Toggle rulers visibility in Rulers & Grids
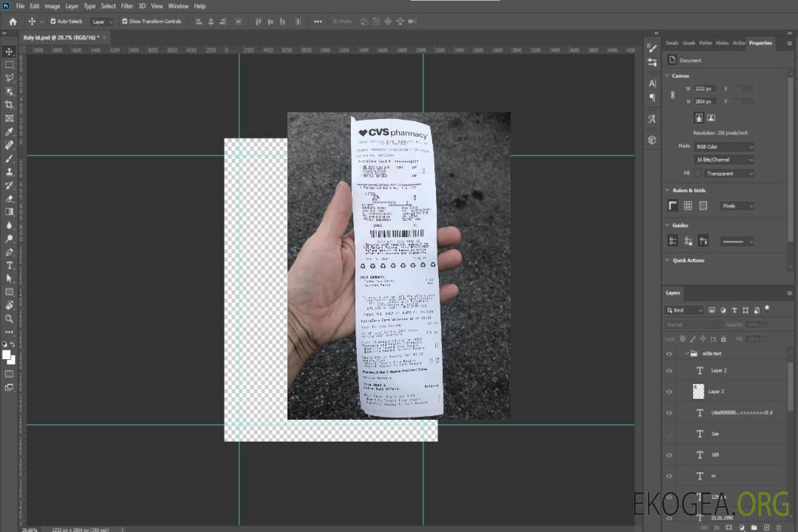Image resolution: width=798 pixels, height=532 pixels. (x=672, y=205)
